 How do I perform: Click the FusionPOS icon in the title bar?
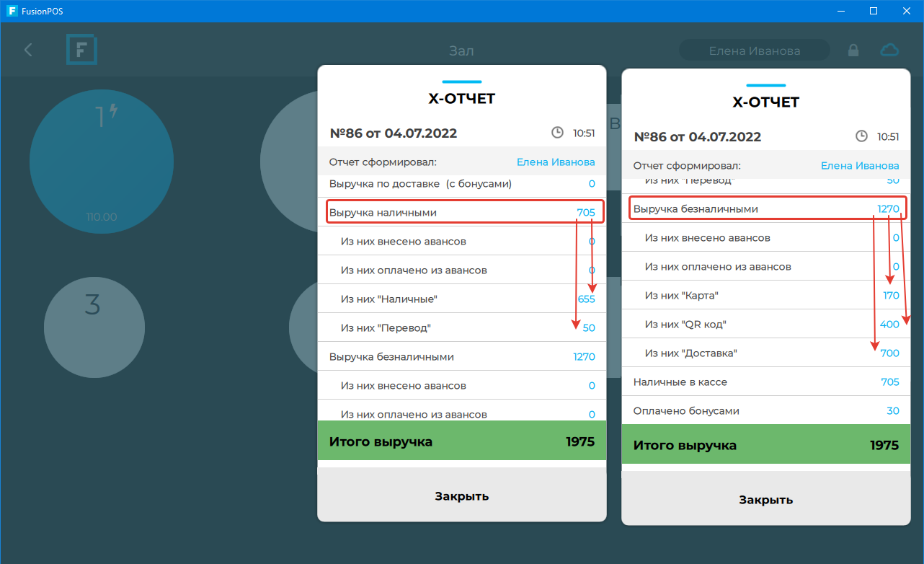12,11
